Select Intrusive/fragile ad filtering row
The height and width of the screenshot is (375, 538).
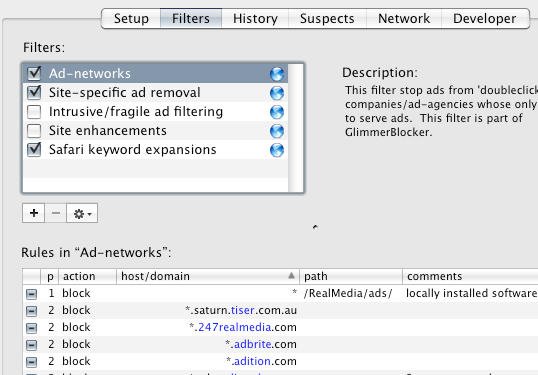[x=156, y=112]
